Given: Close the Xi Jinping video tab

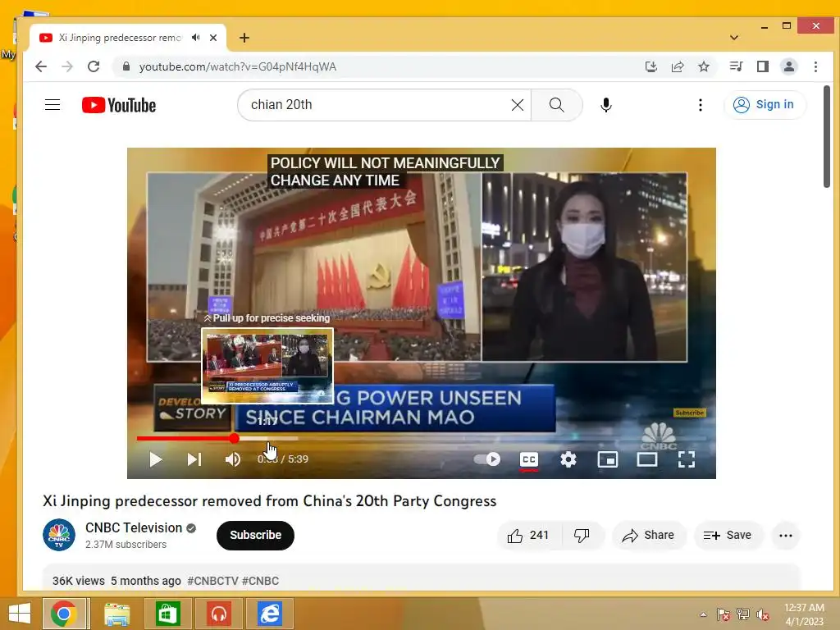Looking at the screenshot, I should click(x=213, y=38).
